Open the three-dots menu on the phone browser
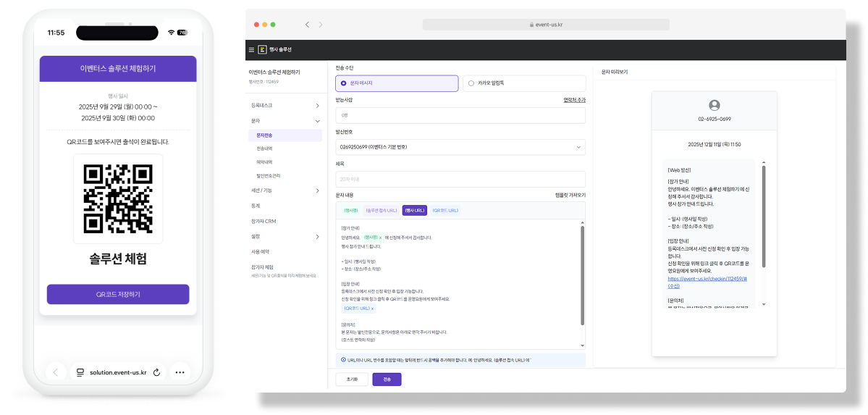The image size is (868, 415). tap(180, 372)
